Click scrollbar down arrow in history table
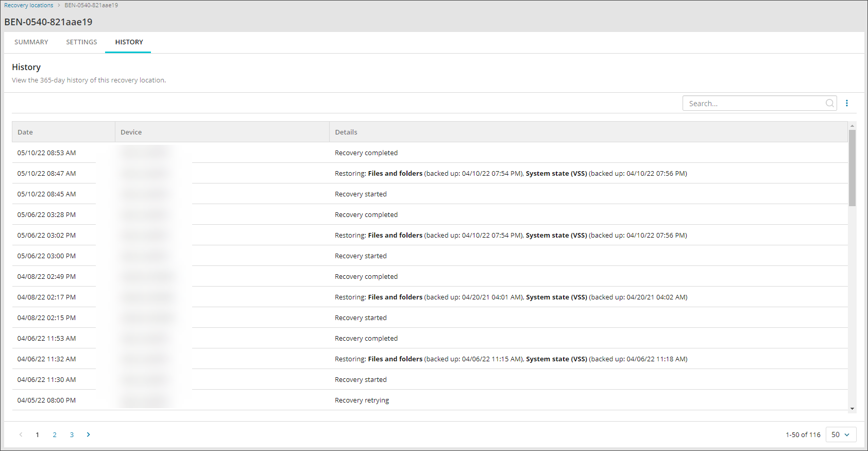The height and width of the screenshot is (451, 868). (x=852, y=408)
